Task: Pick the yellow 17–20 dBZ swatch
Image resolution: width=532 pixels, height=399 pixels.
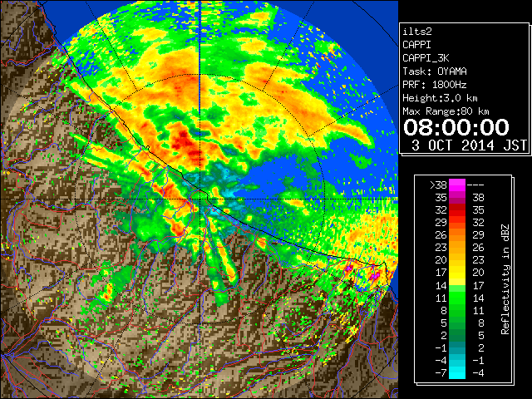Action: coord(457,273)
